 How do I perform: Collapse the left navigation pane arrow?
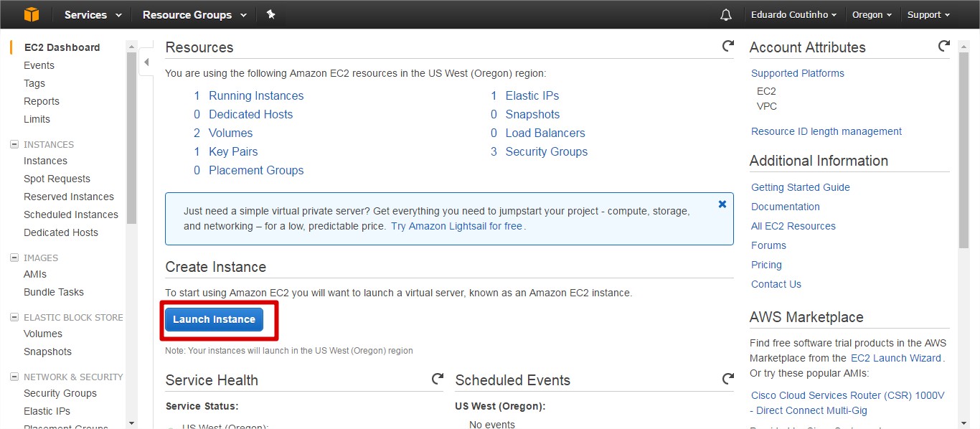pos(146,62)
